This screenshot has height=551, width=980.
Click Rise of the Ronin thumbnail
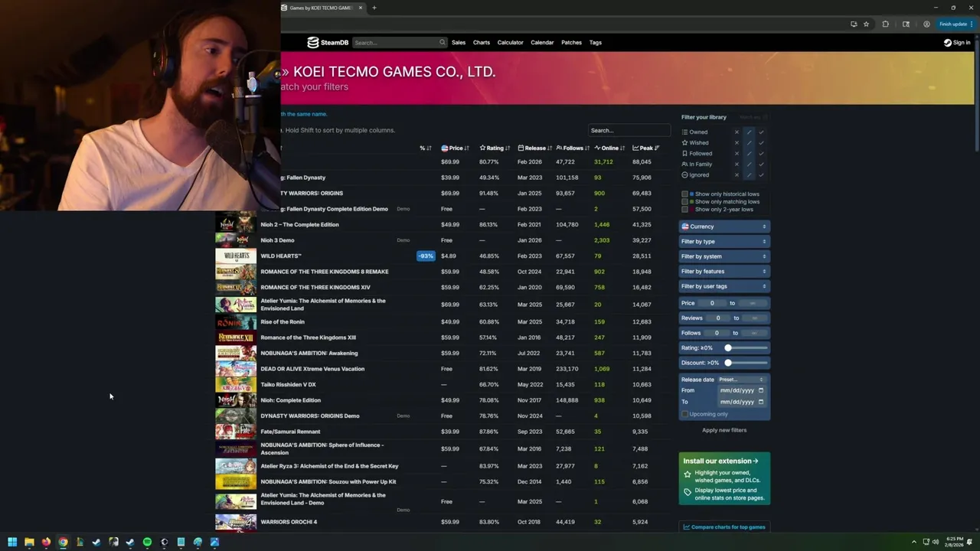click(236, 321)
